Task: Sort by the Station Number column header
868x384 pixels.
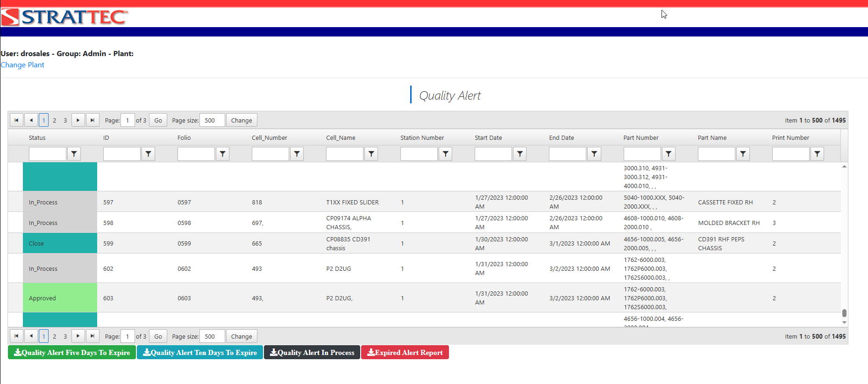Action: click(x=422, y=138)
